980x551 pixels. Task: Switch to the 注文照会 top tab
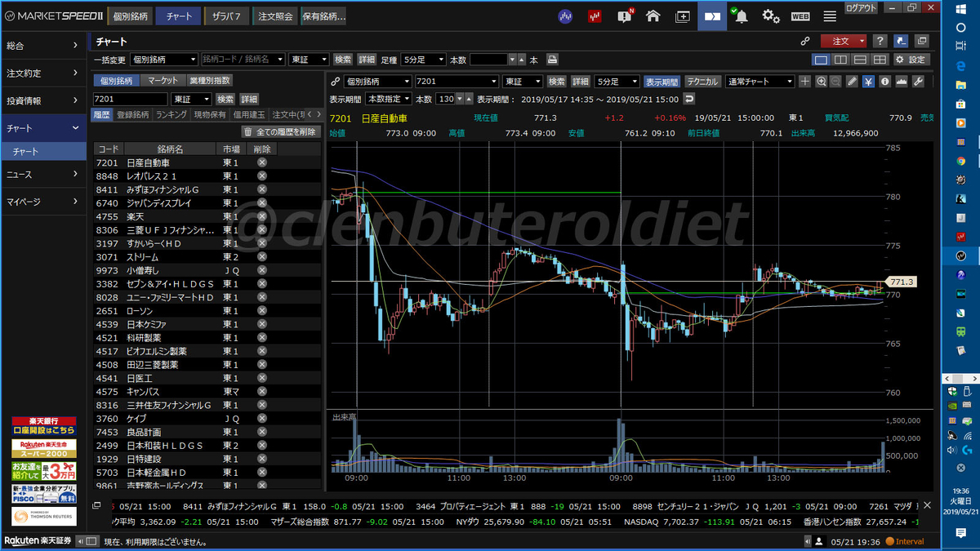[x=274, y=16]
